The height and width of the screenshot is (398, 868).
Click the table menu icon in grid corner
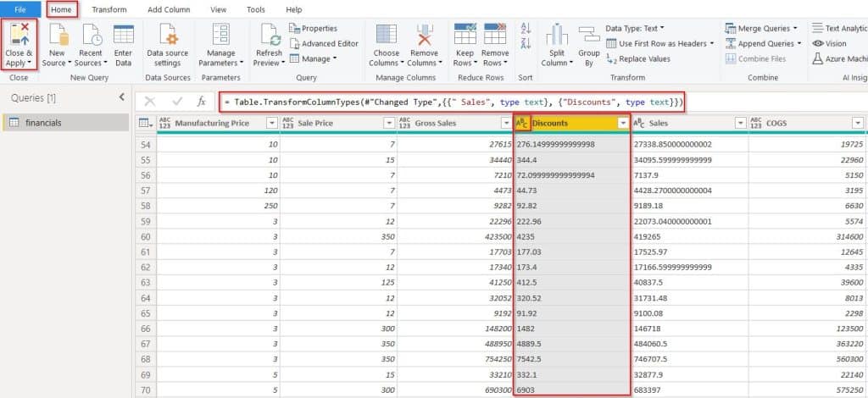coord(145,124)
